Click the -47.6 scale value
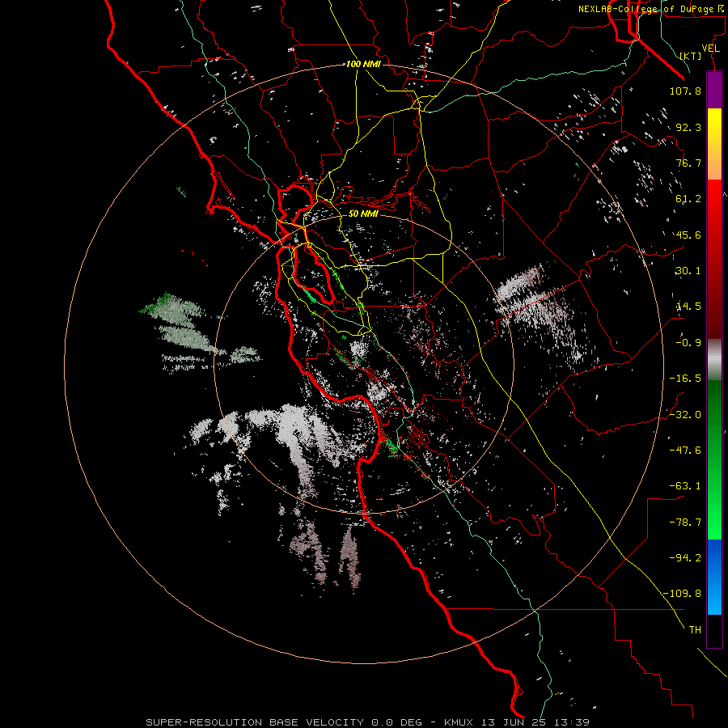The height and width of the screenshot is (728, 728). pos(685,451)
